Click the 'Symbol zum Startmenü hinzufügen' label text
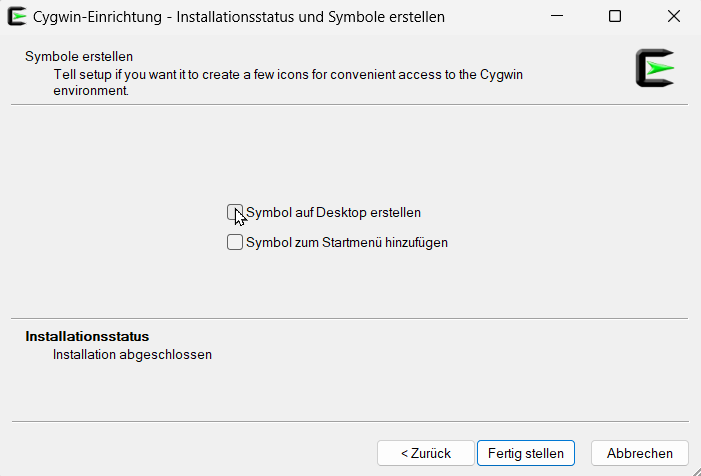 [346, 242]
